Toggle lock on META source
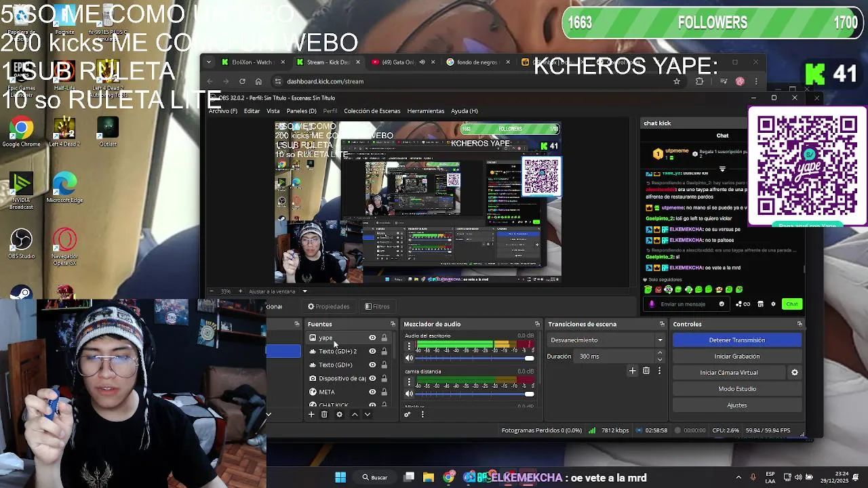The width and height of the screenshot is (868, 488). click(x=384, y=392)
